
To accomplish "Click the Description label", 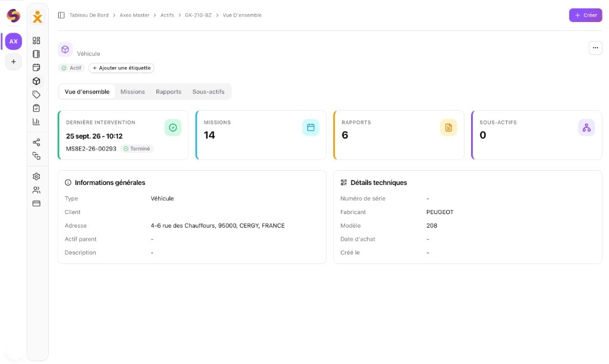I will (x=80, y=253).
